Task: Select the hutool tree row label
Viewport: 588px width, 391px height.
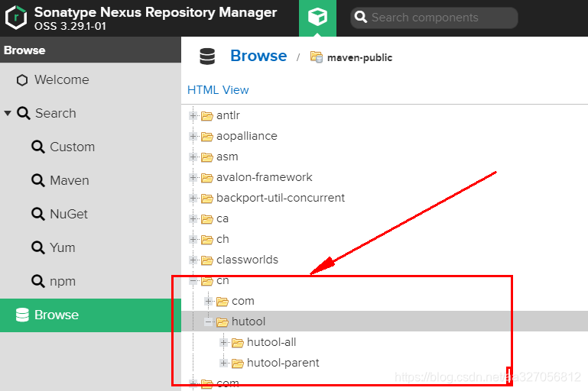Action: [x=249, y=322]
